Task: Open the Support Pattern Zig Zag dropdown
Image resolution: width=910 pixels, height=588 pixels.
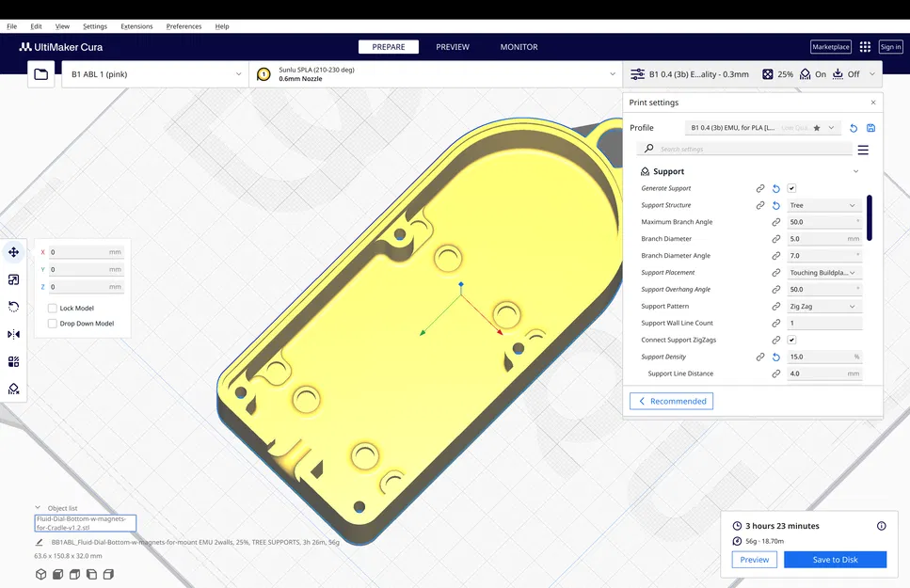Action: 824,307
